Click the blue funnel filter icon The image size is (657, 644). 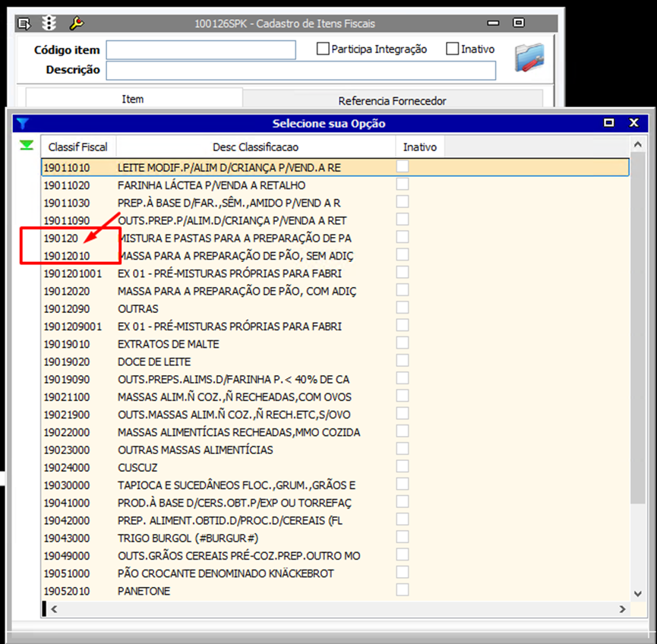[23, 123]
